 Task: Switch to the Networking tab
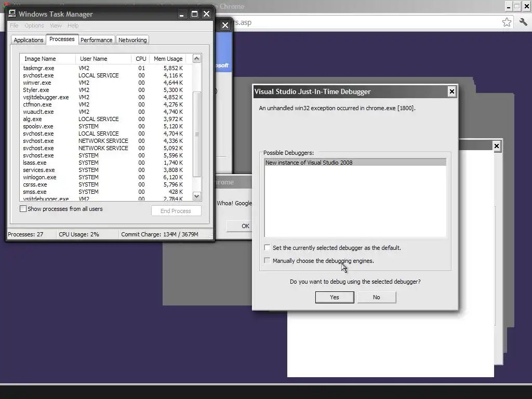coord(132,40)
